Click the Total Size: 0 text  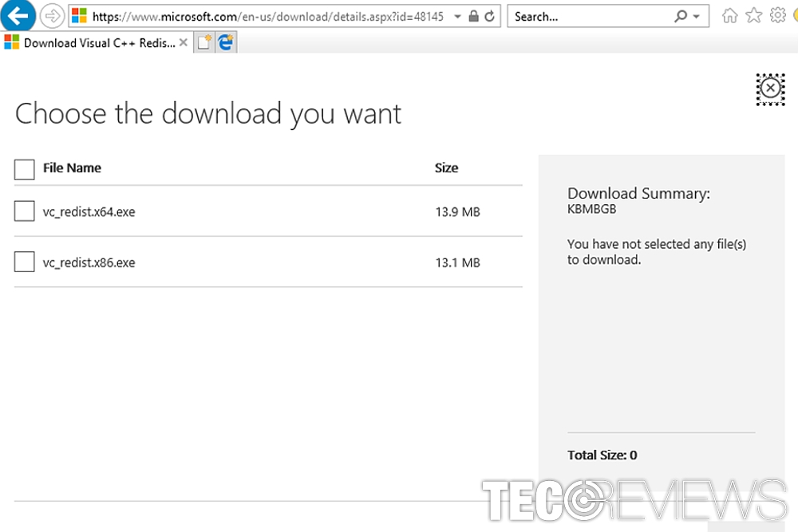(x=602, y=455)
